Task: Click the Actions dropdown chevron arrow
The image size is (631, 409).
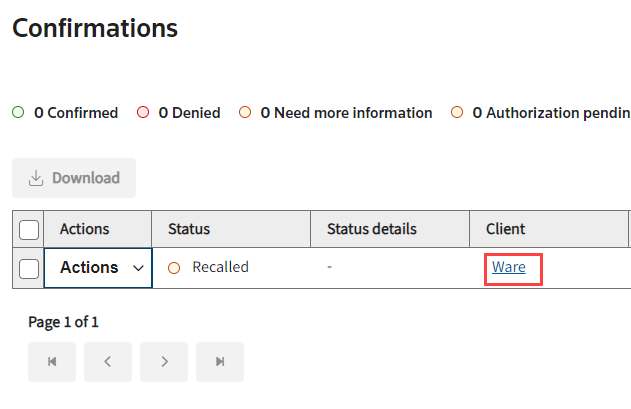Action: (138, 268)
